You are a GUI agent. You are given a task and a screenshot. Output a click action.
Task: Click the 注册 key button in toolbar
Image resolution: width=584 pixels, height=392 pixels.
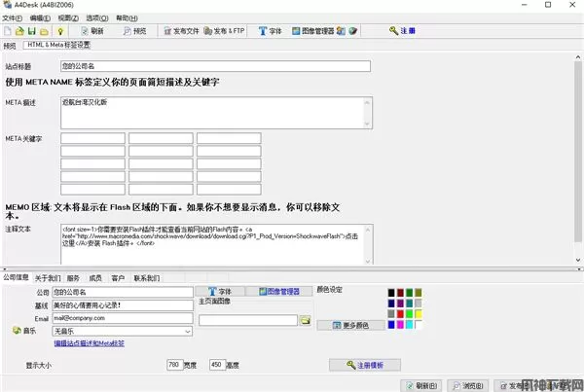coord(402,31)
